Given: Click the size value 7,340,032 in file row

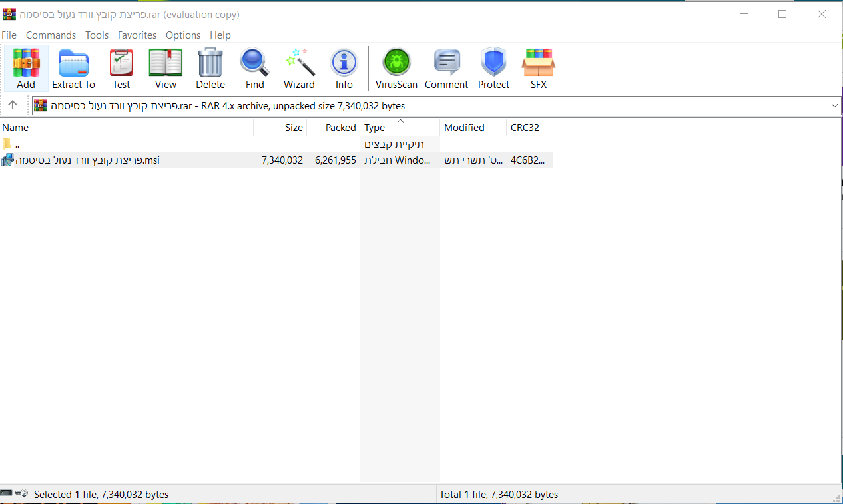Looking at the screenshot, I should click(282, 160).
